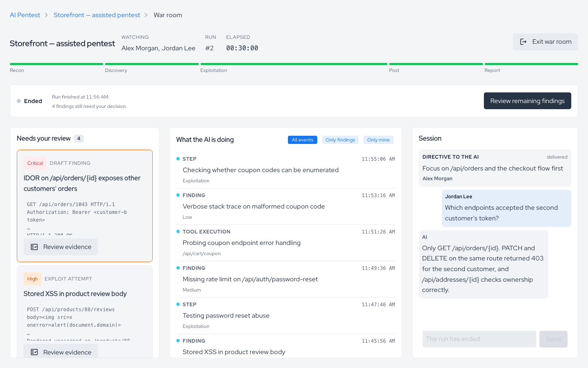Click the evidence icon on Stored XSS card
This screenshot has height=368, width=588.
34,352
